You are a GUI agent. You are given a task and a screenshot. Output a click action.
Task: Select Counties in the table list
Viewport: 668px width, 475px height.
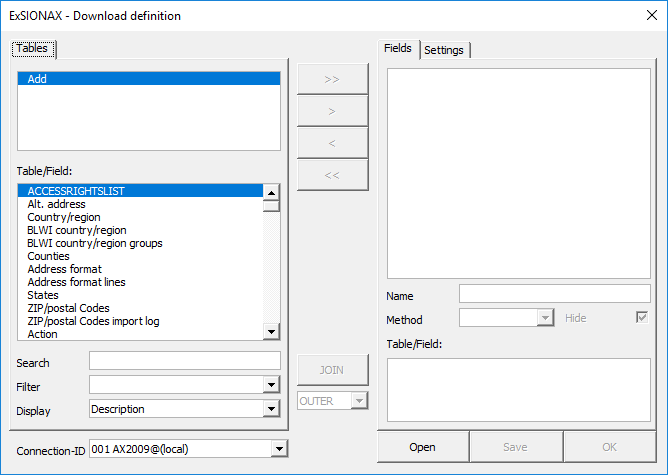point(140,256)
